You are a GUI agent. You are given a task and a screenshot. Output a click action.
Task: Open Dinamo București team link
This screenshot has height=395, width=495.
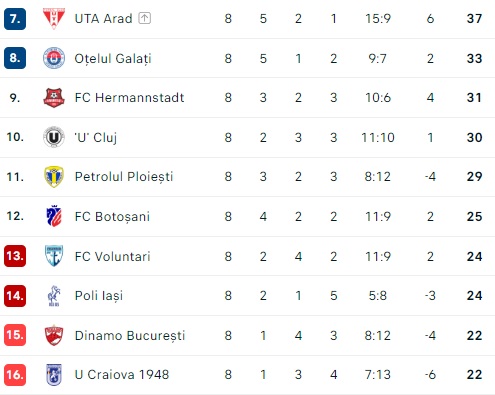tap(130, 336)
